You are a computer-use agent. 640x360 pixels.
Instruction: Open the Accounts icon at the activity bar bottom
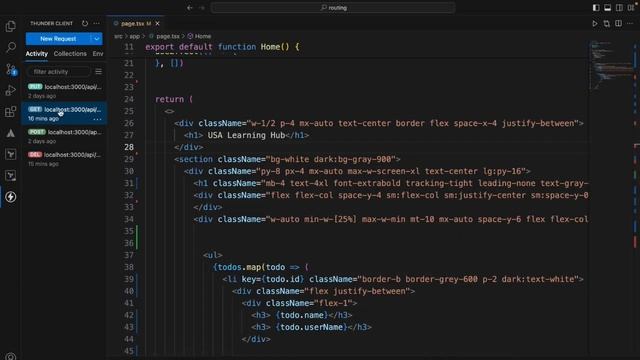(x=11, y=356)
